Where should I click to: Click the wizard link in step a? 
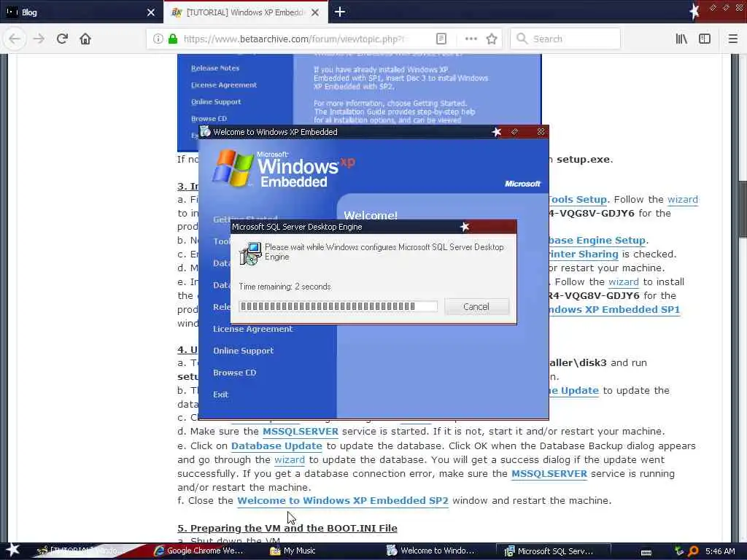[x=682, y=200]
